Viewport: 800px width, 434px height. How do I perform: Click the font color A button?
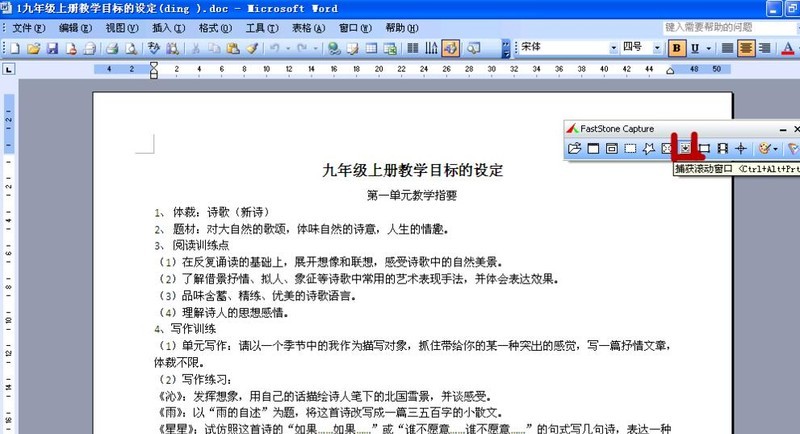tap(787, 48)
